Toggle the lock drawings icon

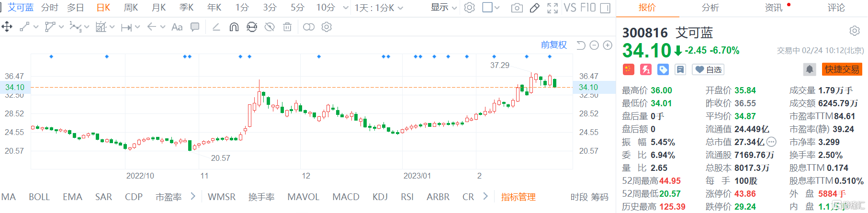pyautogui.click(x=252, y=27)
